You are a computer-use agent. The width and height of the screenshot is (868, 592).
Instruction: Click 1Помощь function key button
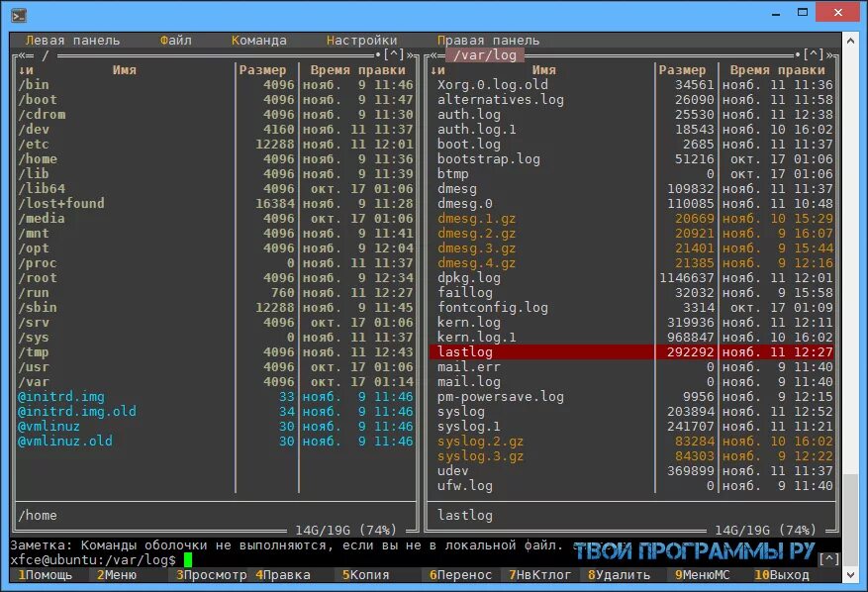coord(45,575)
